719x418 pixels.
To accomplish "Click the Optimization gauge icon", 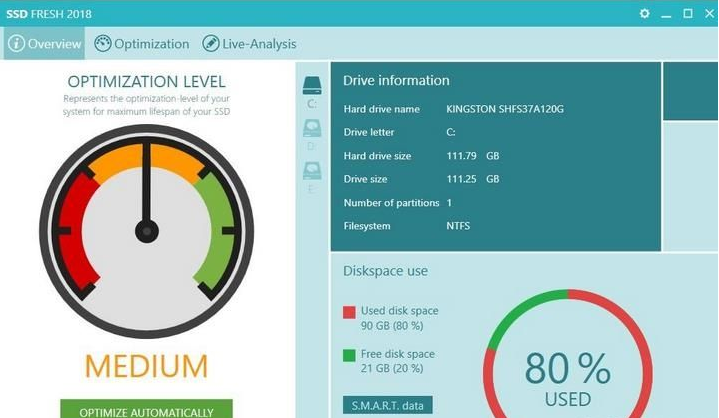I will pyautogui.click(x=103, y=44).
